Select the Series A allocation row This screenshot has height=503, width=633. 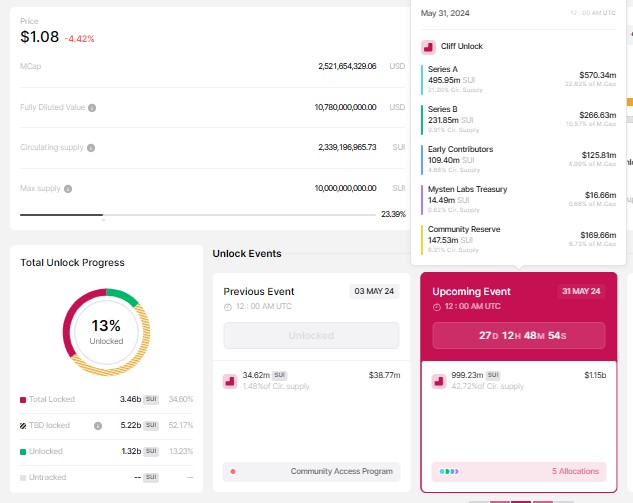(518, 79)
